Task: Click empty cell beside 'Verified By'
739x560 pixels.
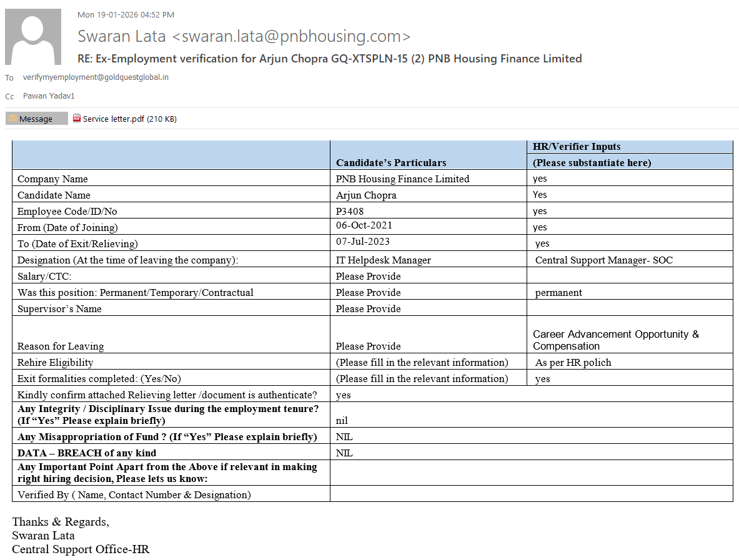Action: coord(531,494)
